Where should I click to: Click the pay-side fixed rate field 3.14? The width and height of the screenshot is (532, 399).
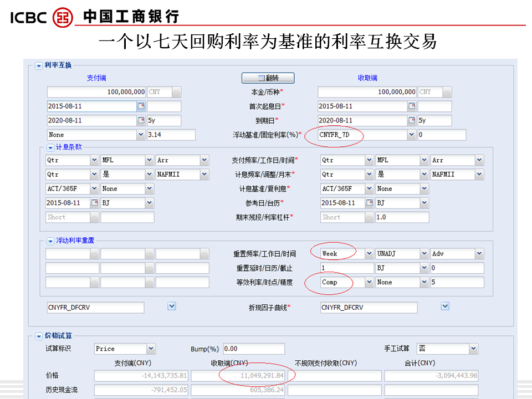pos(171,135)
